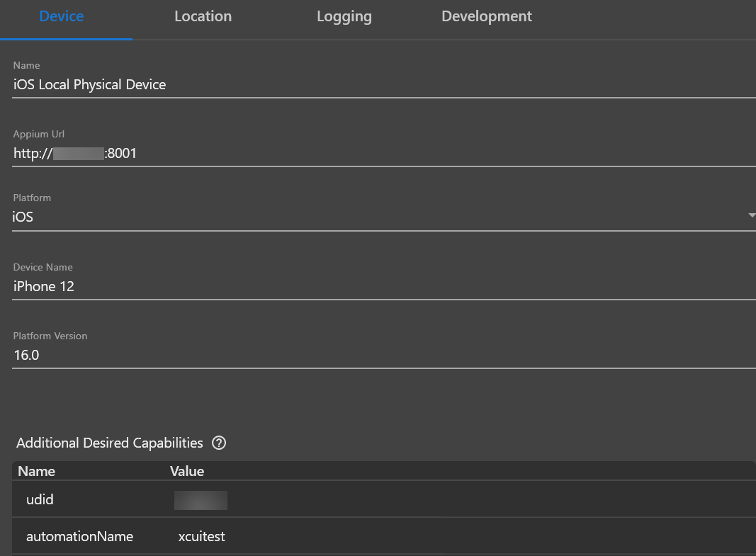Click the Value column header in capabilities table
The image size is (756, 556).
click(187, 471)
